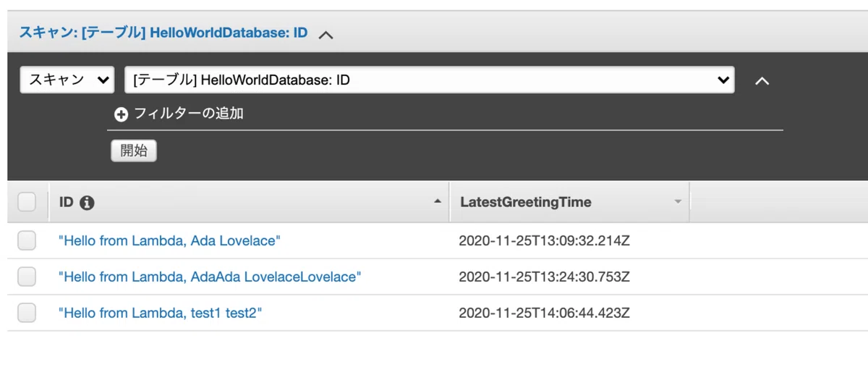Toggle the select-all checkbox in header

[x=27, y=202]
